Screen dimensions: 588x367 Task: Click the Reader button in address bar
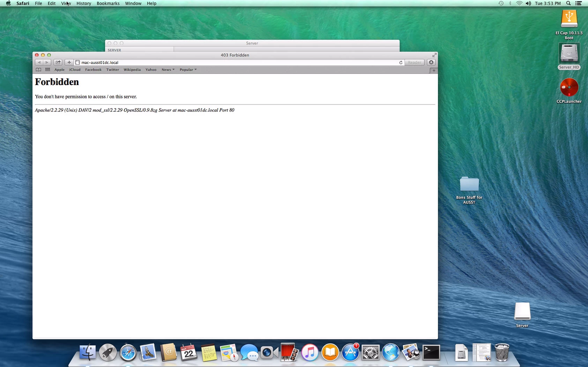pyautogui.click(x=414, y=62)
